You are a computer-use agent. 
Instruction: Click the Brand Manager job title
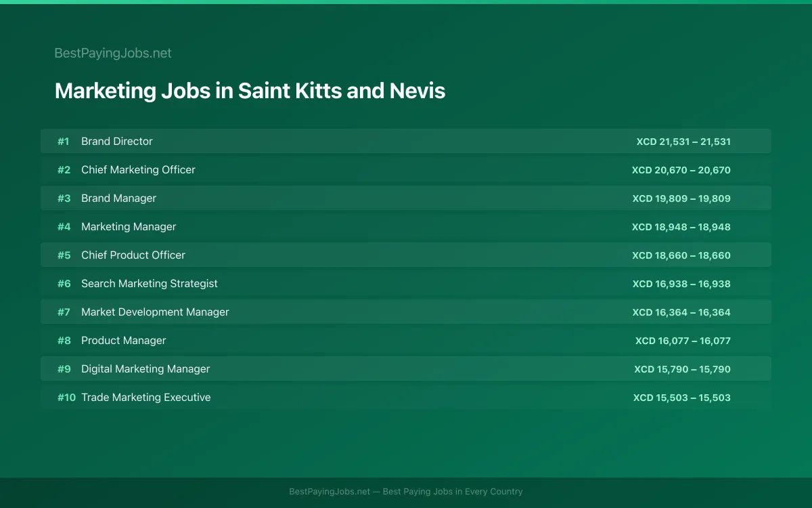pos(118,198)
